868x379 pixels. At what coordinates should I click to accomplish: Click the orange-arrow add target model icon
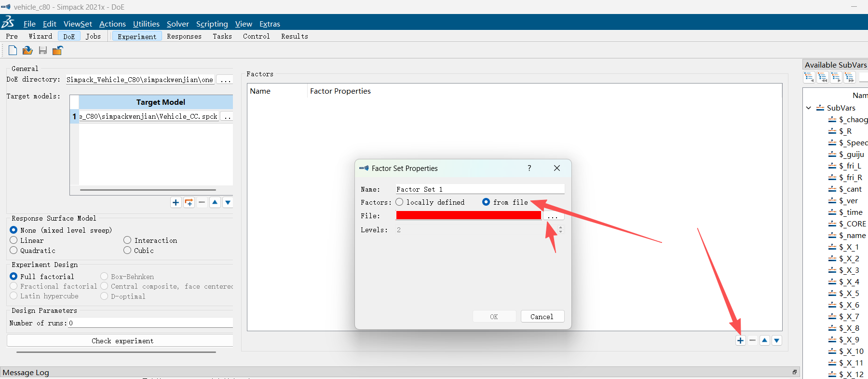click(189, 203)
